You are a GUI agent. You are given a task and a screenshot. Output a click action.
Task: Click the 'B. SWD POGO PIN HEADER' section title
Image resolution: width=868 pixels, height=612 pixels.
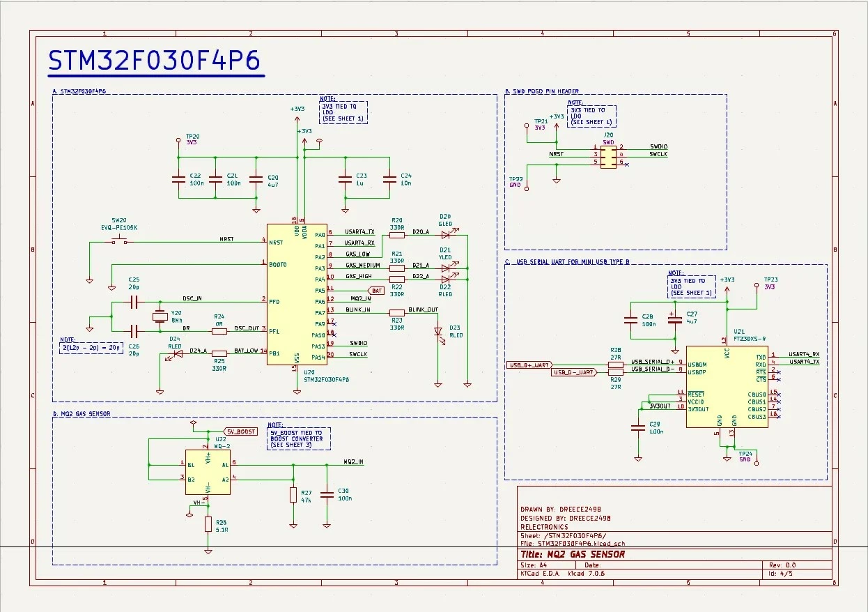coord(542,91)
